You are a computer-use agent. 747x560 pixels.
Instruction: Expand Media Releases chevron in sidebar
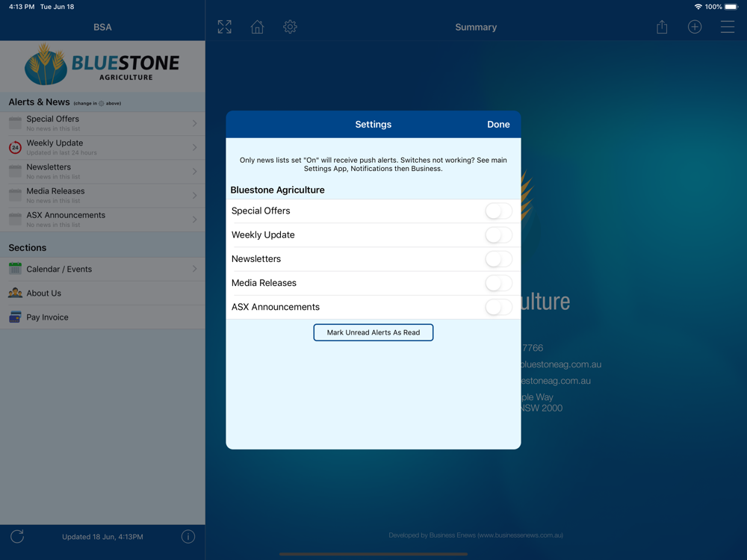click(194, 195)
